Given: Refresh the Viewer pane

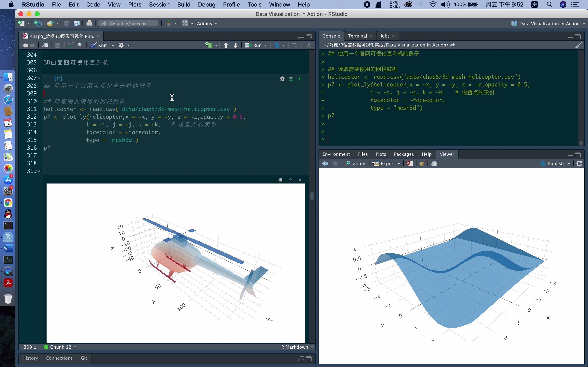Looking at the screenshot, I should (x=579, y=164).
